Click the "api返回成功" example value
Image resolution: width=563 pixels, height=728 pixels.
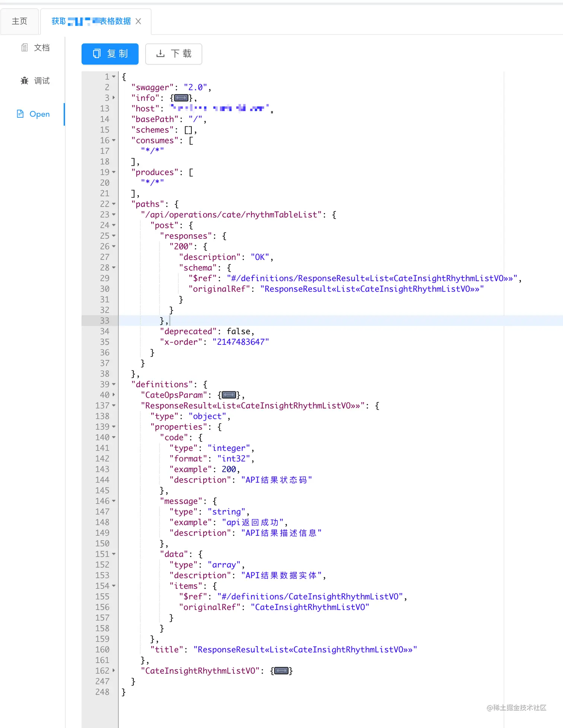[253, 522]
